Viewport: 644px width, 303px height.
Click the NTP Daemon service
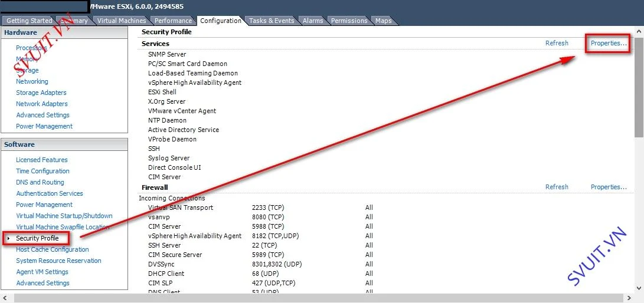167,120
